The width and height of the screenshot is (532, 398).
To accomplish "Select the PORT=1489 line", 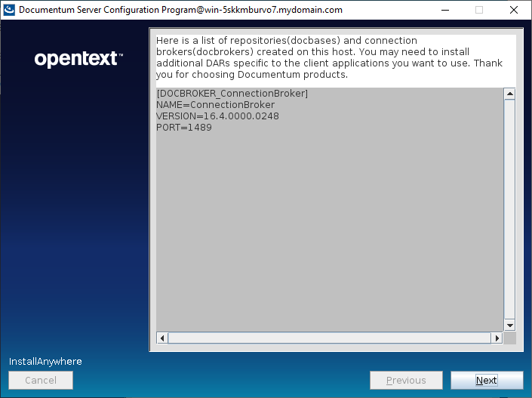I will [184, 128].
